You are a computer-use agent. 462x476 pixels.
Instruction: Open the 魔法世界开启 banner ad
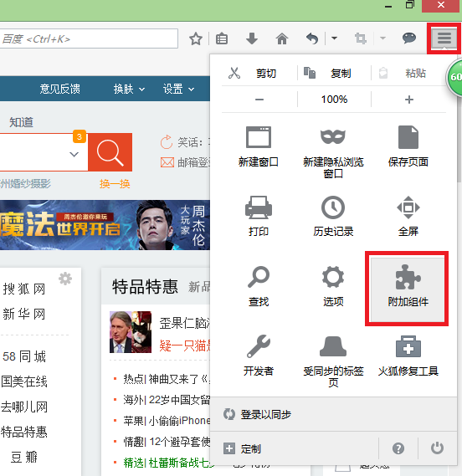pyautogui.click(x=105, y=225)
